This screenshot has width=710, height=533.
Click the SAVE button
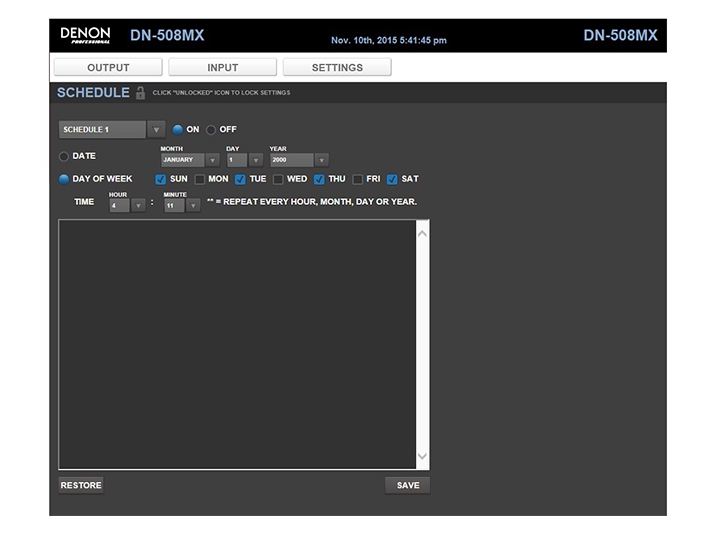[x=408, y=485]
